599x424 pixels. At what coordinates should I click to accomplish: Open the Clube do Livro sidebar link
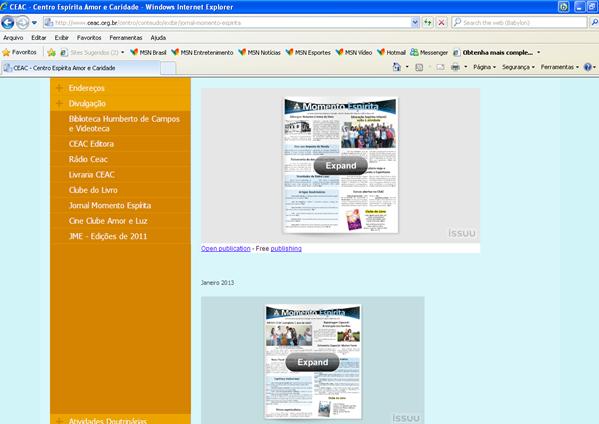93,190
